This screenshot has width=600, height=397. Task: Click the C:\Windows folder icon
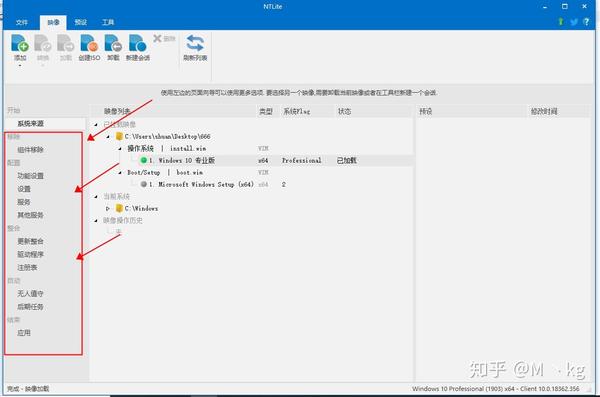[119, 208]
